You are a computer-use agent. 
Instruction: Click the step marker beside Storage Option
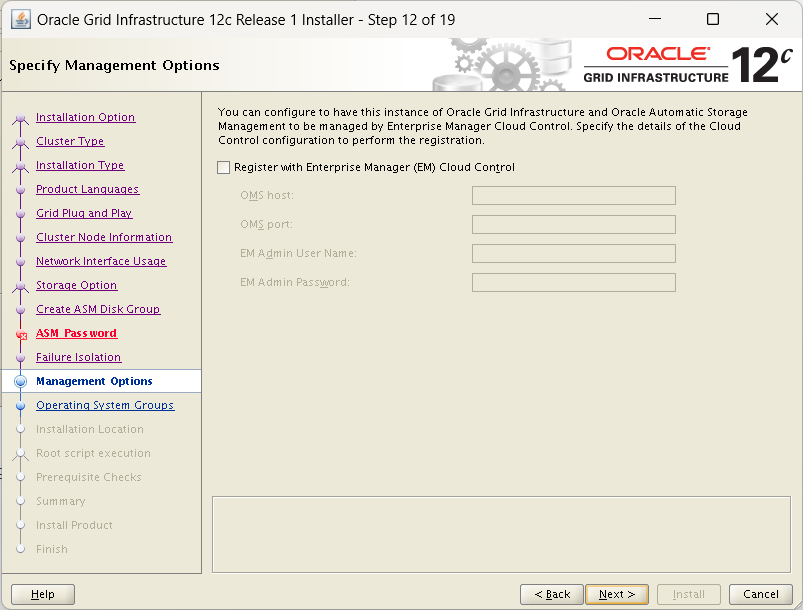[20, 286]
